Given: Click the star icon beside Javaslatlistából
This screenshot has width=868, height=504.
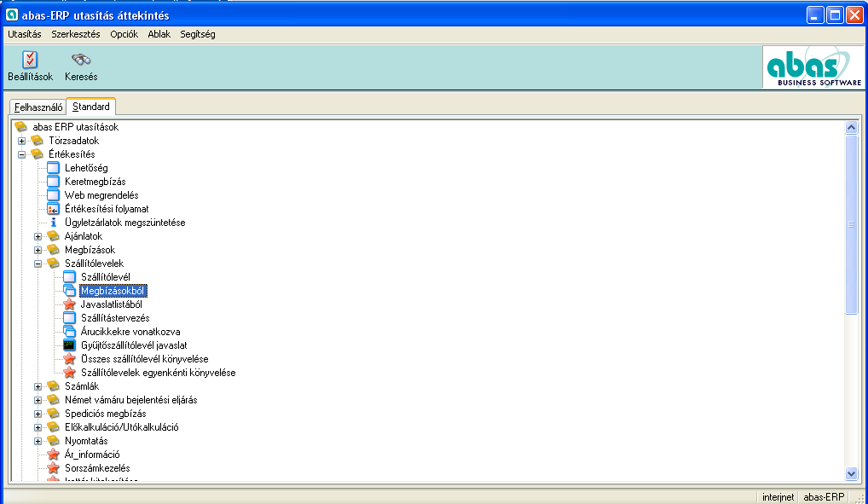Looking at the screenshot, I should click(69, 304).
